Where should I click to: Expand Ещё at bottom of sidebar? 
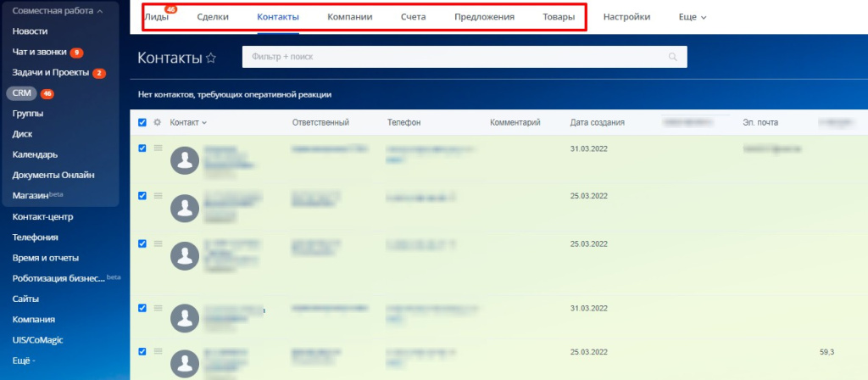pyautogui.click(x=24, y=360)
